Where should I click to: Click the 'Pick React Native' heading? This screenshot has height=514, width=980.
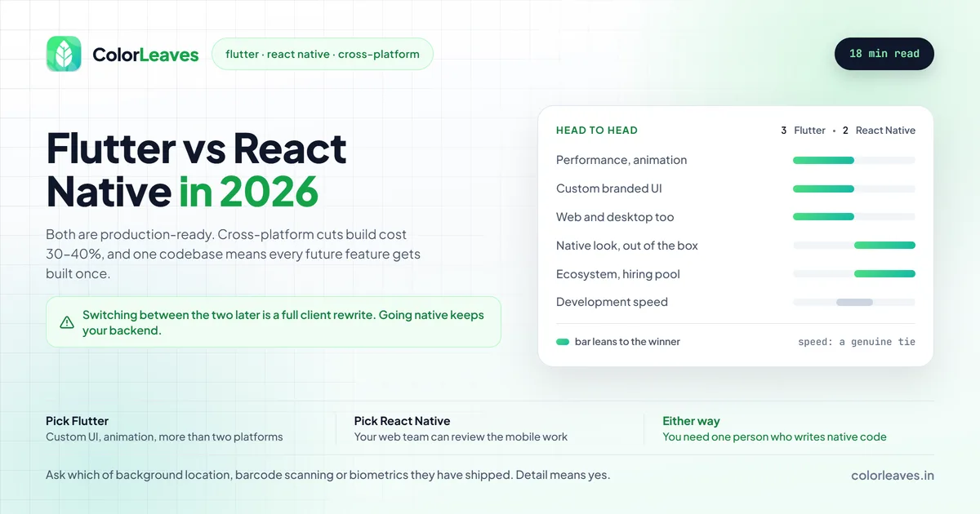[x=402, y=421]
